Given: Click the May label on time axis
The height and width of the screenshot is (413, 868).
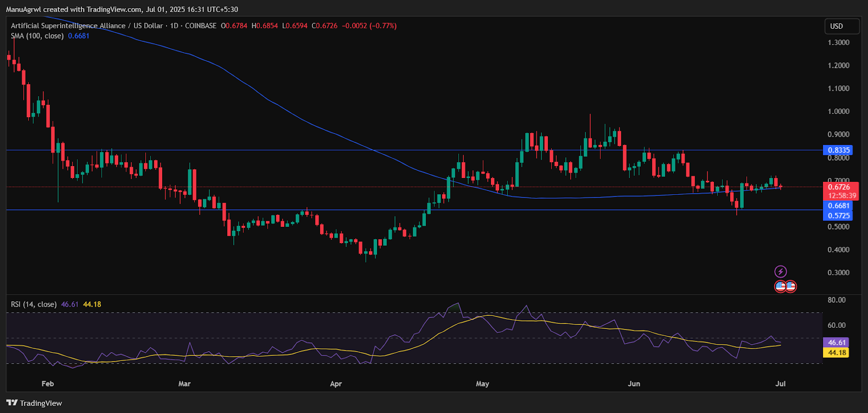Looking at the screenshot, I should (x=482, y=384).
